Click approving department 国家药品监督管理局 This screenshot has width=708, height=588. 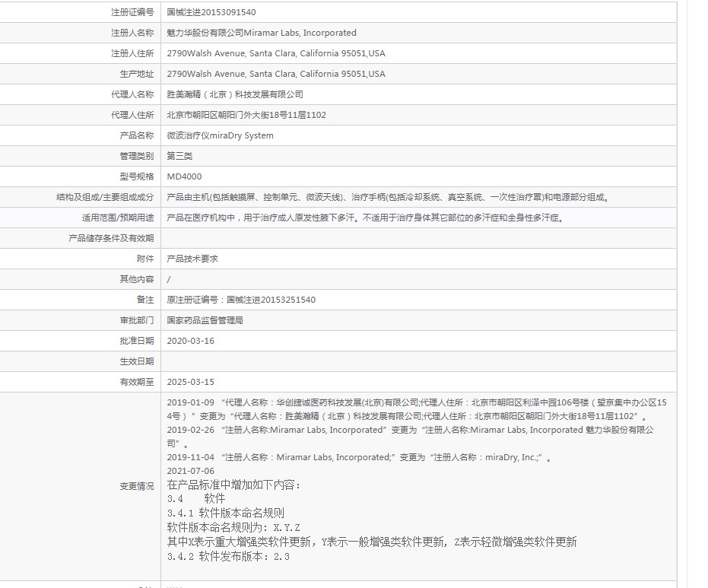pos(205,321)
